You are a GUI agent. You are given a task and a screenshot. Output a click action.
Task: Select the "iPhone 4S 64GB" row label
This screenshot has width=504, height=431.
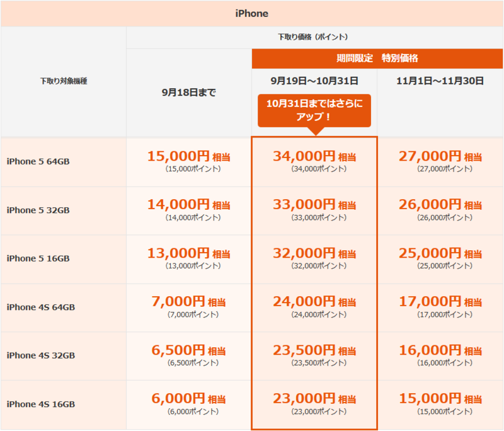[x=41, y=307]
